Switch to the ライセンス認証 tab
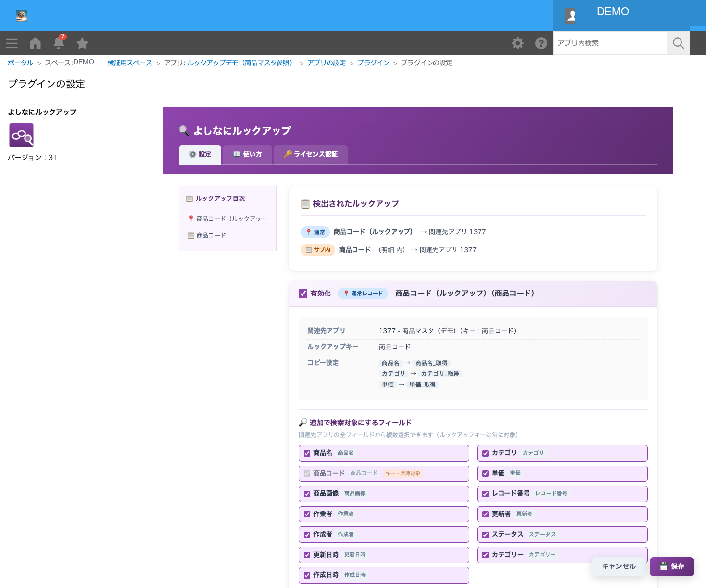 point(311,154)
